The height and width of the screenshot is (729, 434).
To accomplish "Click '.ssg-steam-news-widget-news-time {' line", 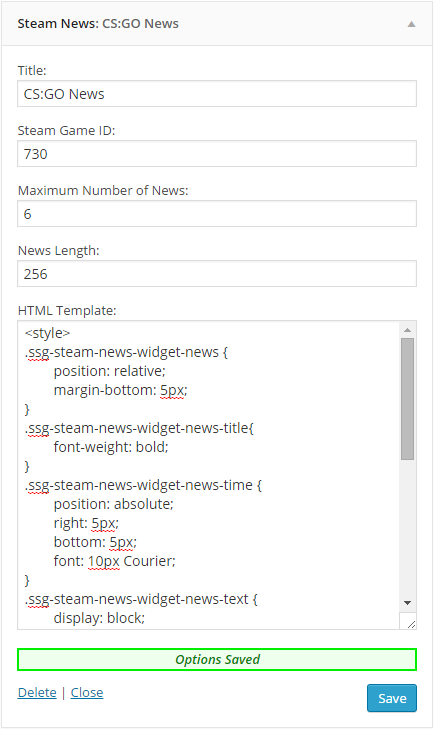I will 143,485.
